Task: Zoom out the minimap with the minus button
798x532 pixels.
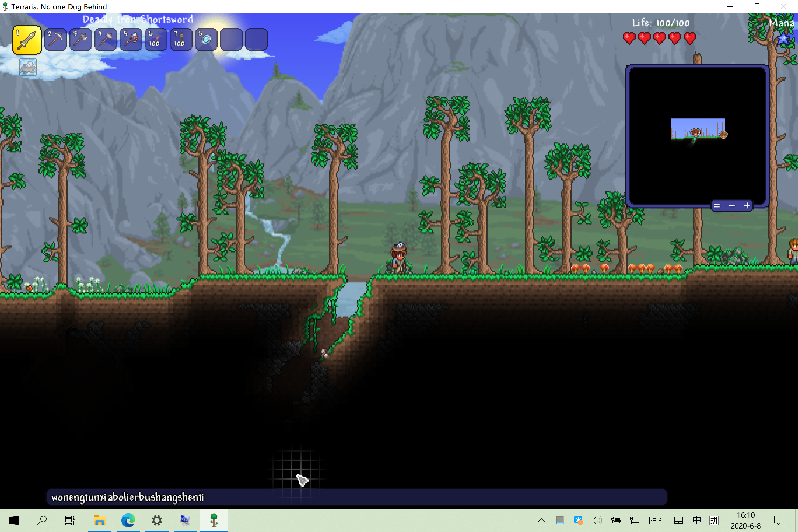Action: [732, 206]
